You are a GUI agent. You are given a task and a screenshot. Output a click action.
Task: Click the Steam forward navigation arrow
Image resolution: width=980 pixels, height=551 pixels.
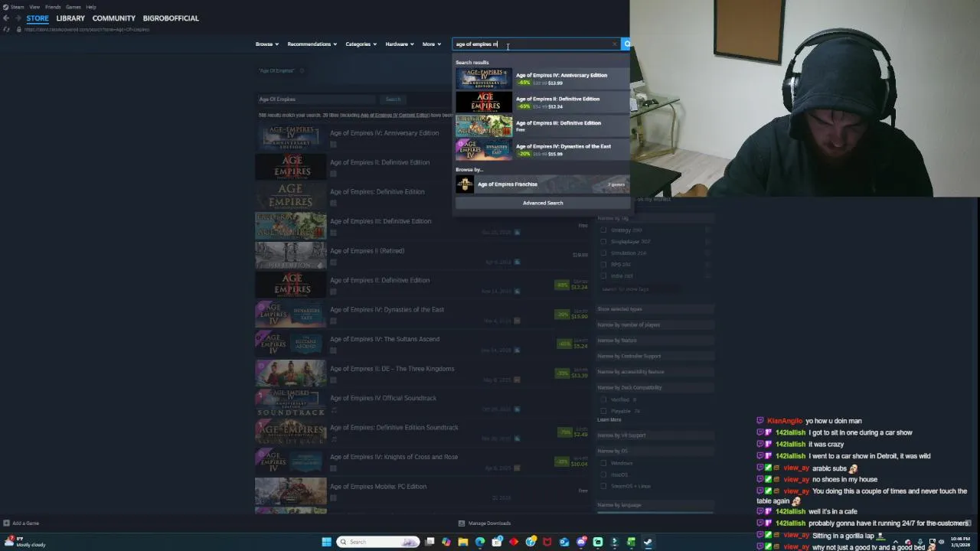pos(18,18)
